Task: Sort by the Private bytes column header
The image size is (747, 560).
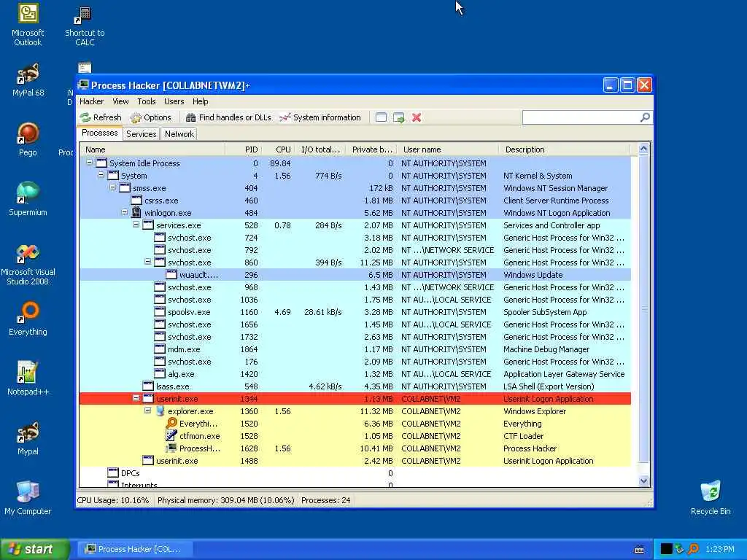Action: (x=371, y=149)
